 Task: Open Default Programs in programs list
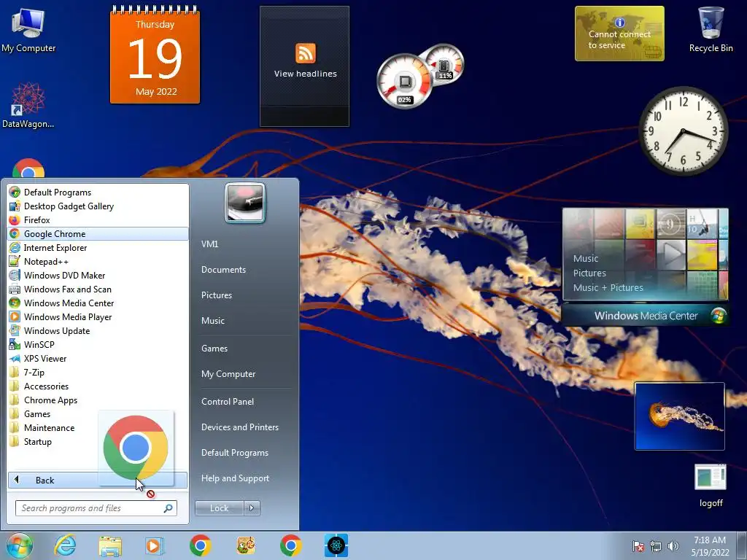[98, 192]
